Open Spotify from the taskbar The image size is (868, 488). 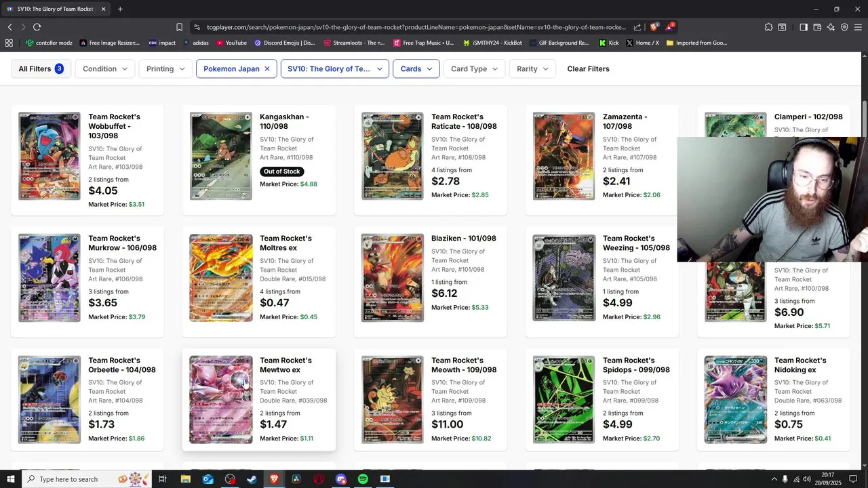pyautogui.click(x=363, y=479)
